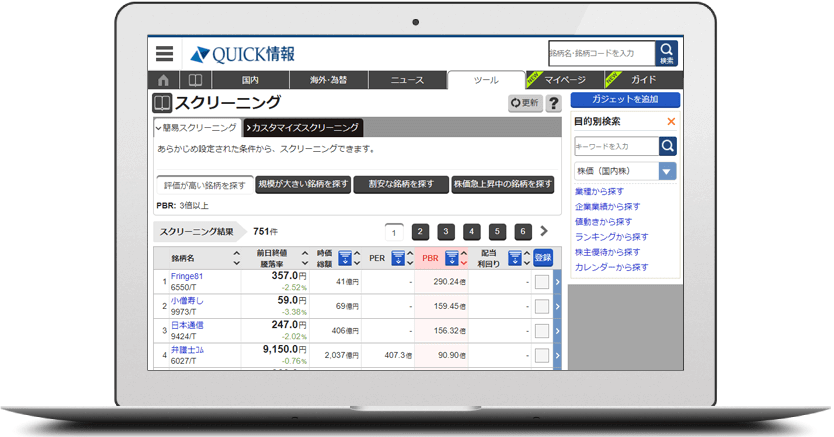
Task: Check the register box for Fringe81
Action: [542, 282]
